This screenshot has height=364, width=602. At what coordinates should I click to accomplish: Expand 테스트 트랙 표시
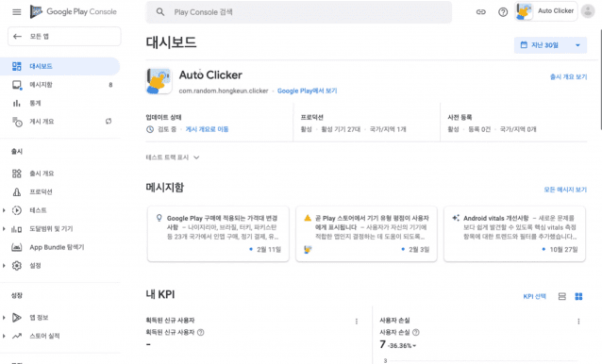173,157
